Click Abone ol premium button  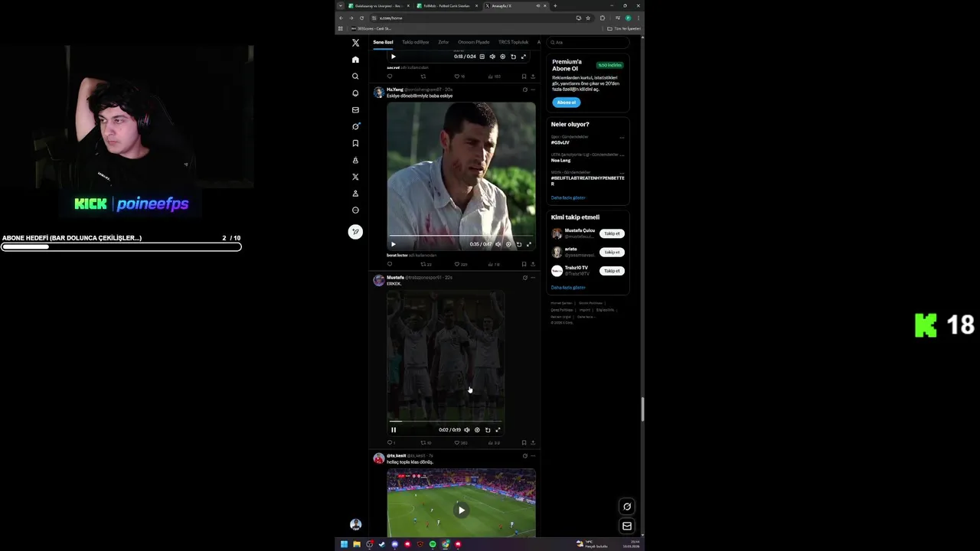567,103
